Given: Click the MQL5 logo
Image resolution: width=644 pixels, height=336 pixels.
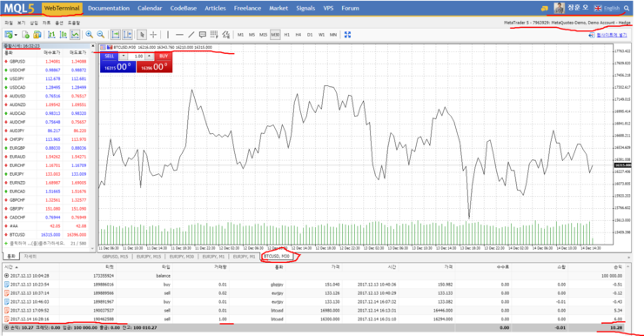Looking at the screenshot, I should [19, 8].
